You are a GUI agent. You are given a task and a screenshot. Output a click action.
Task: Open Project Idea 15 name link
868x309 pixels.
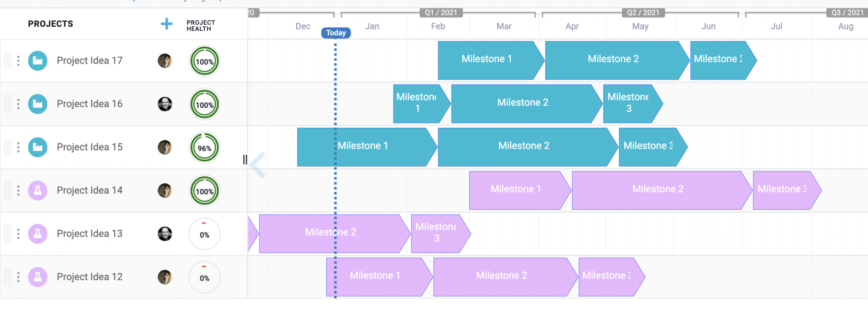(x=89, y=147)
